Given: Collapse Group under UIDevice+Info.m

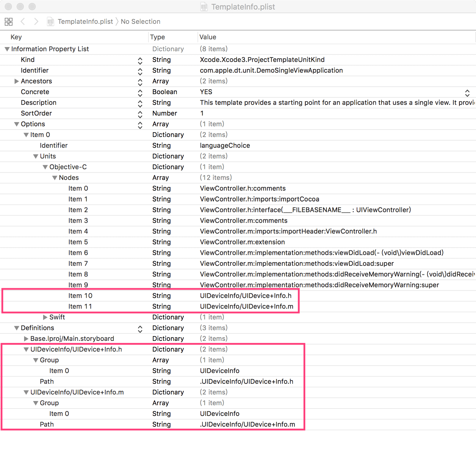Looking at the screenshot, I should point(36,403).
